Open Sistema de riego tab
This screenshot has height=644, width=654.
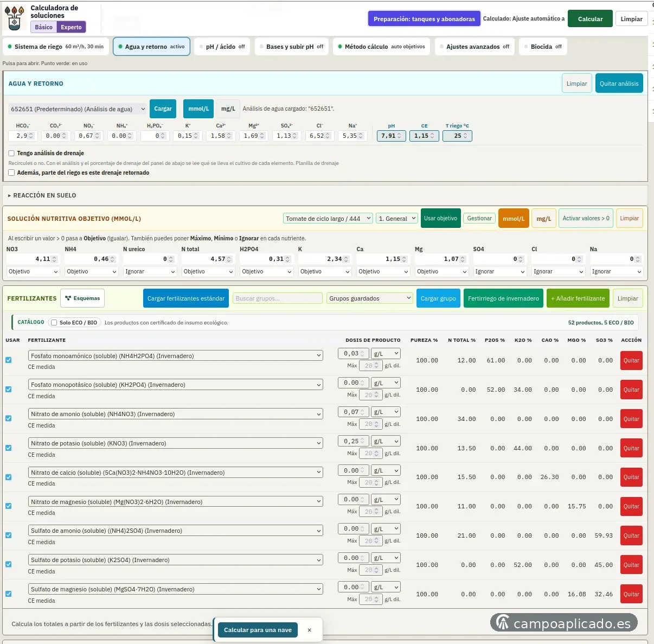pyautogui.click(x=56, y=47)
